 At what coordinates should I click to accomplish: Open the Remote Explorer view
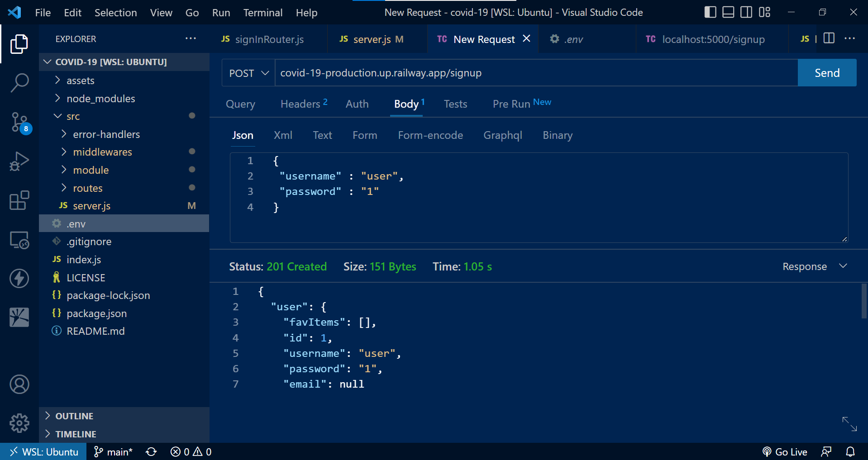pos(19,240)
